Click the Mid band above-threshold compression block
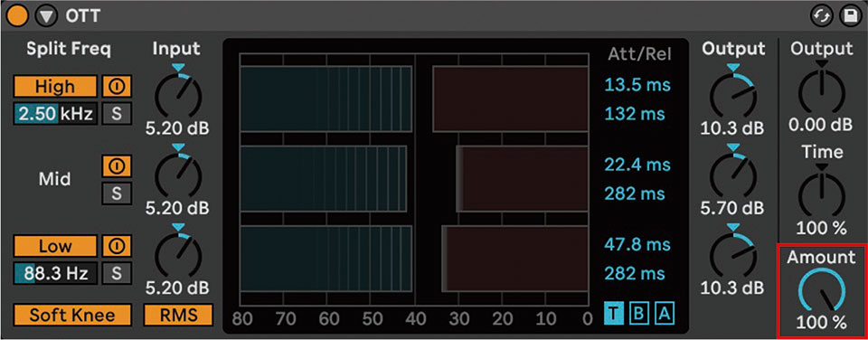This screenshot has width=868, height=340. point(522,179)
